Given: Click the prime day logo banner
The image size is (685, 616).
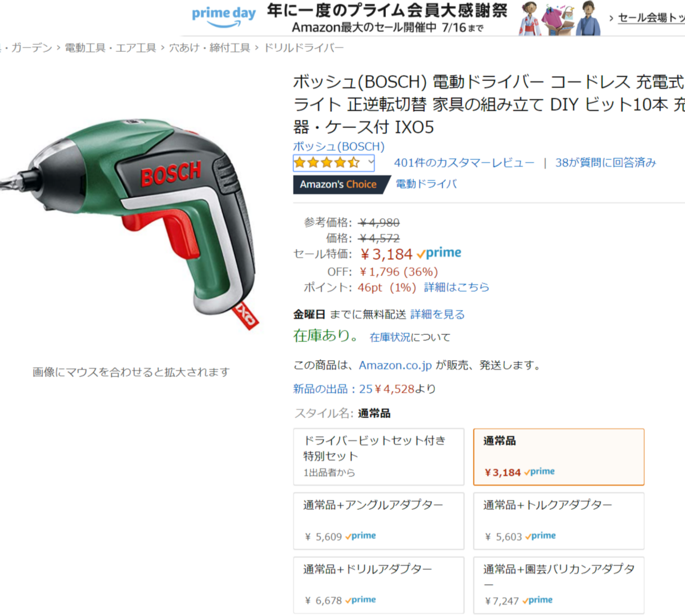Looking at the screenshot, I should coord(224,17).
